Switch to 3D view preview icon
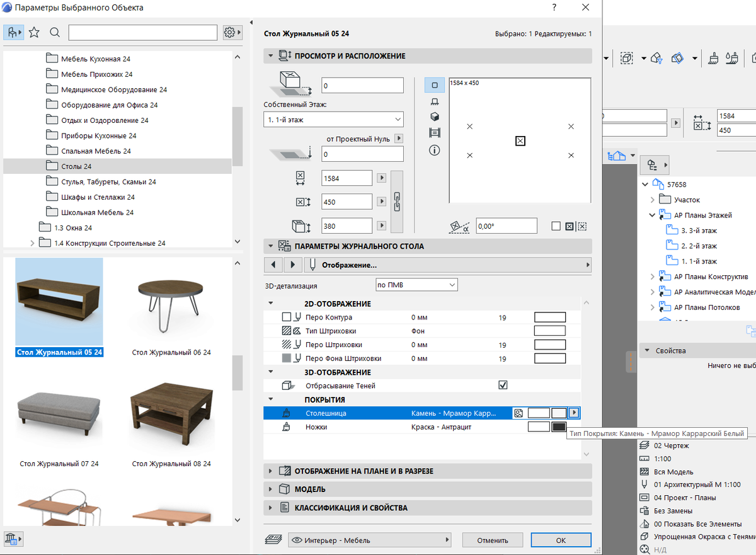 (x=434, y=117)
